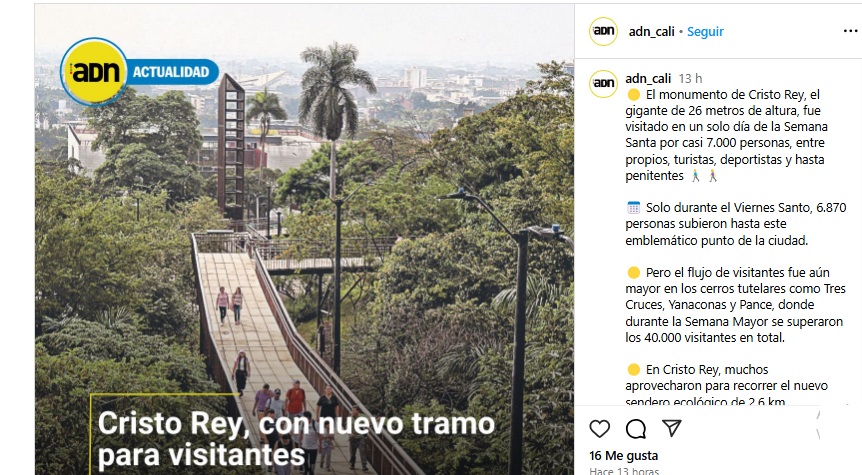Open the three dots more options menu
The width and height of the screenshot is (862, 475).
pyautogui.click(x=850, y=31)
